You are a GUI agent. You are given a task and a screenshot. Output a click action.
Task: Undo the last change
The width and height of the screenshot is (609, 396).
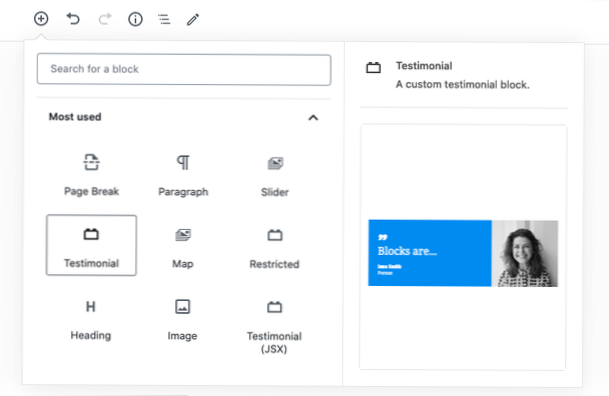(73, 19)
